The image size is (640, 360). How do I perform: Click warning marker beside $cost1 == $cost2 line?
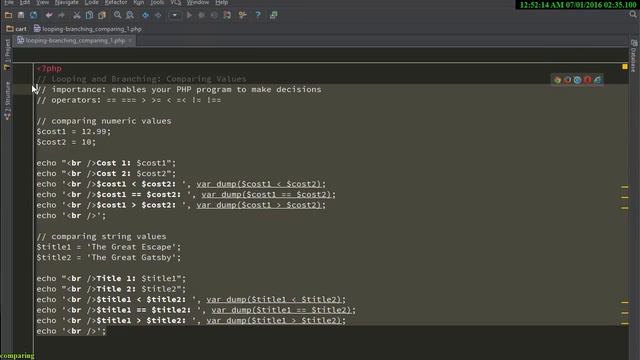tap(624, 197)
